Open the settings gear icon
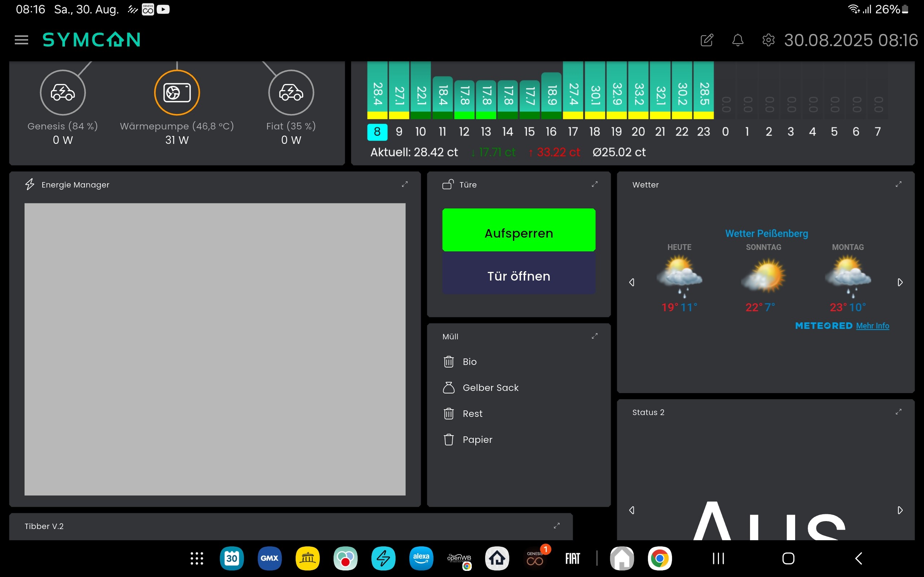 [x=768, y=40]
